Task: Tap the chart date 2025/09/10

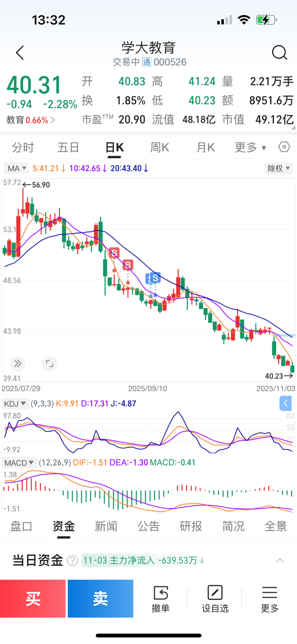Action: pyautogui.click(x=148, y=388)
